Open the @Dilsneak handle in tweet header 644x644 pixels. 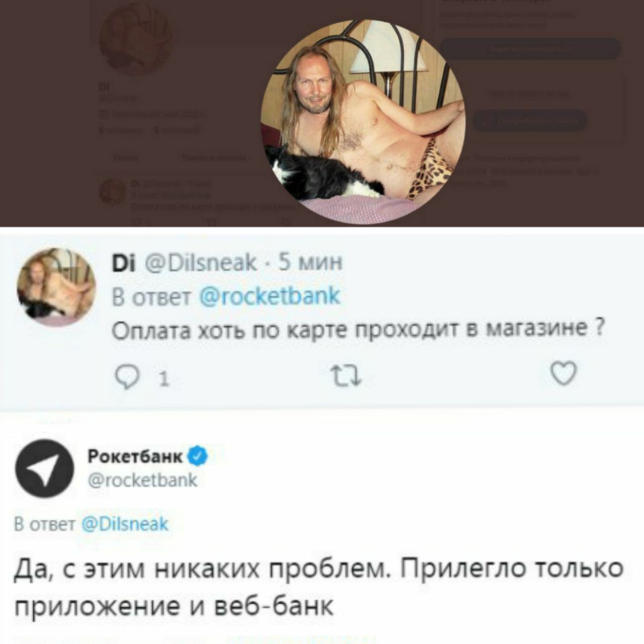(x=201, y=262)
